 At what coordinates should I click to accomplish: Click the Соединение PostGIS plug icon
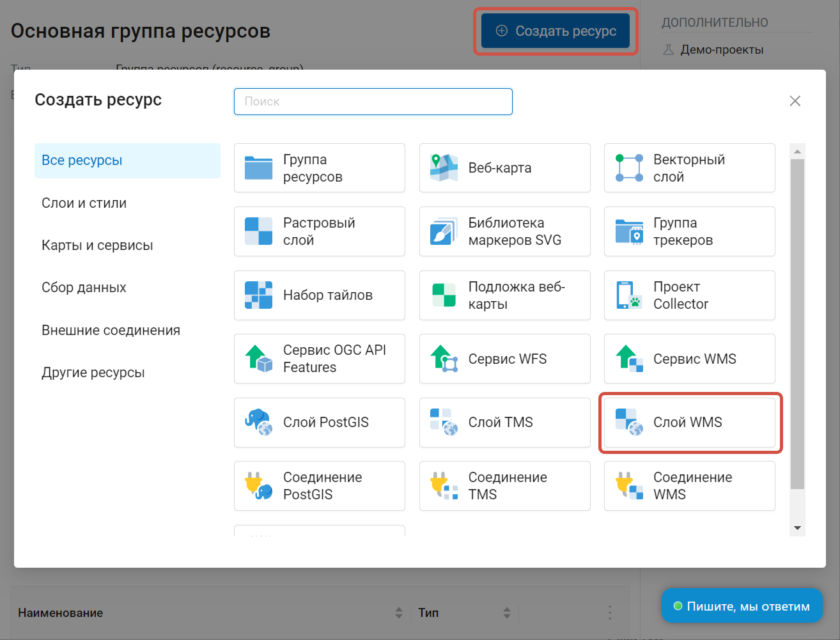[258, 485]
